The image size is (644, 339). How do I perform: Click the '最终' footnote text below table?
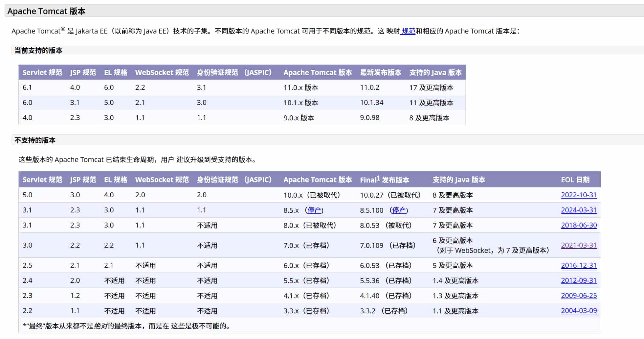127,326
